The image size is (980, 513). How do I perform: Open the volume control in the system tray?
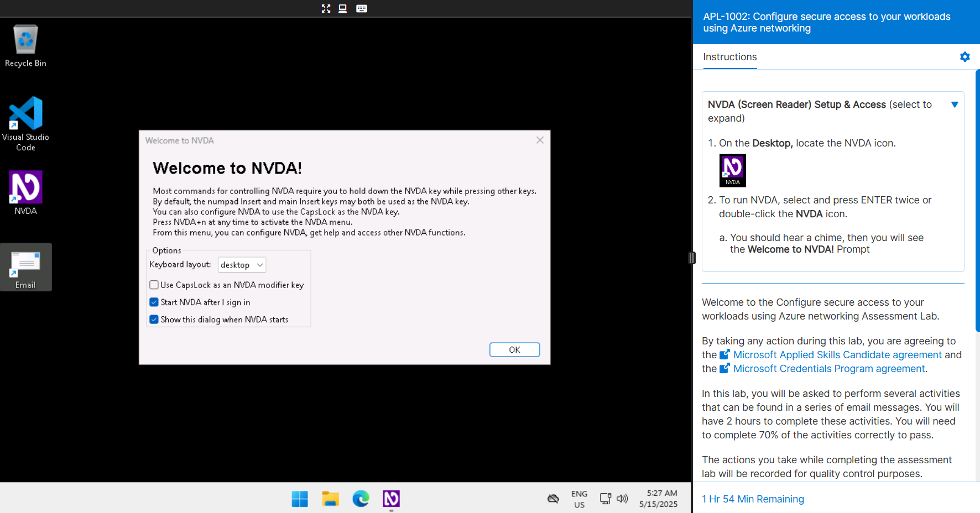coord(623,499)
